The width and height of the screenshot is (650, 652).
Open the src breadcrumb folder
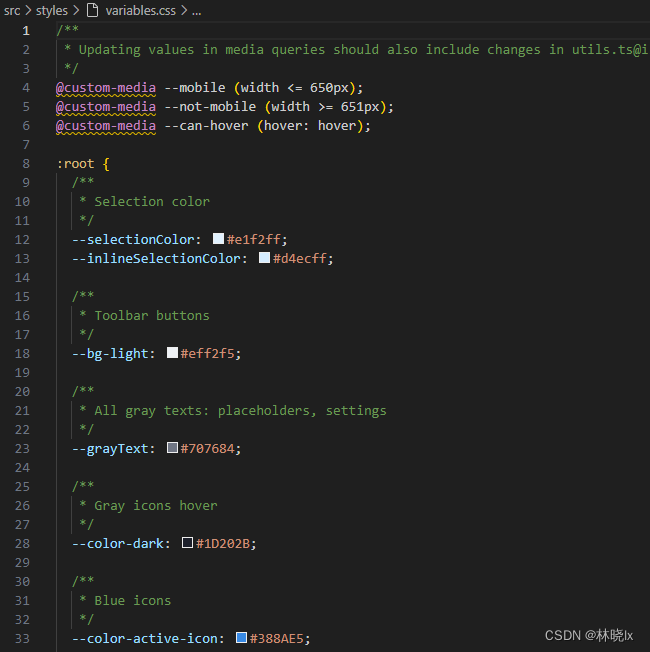click(13, 10)
